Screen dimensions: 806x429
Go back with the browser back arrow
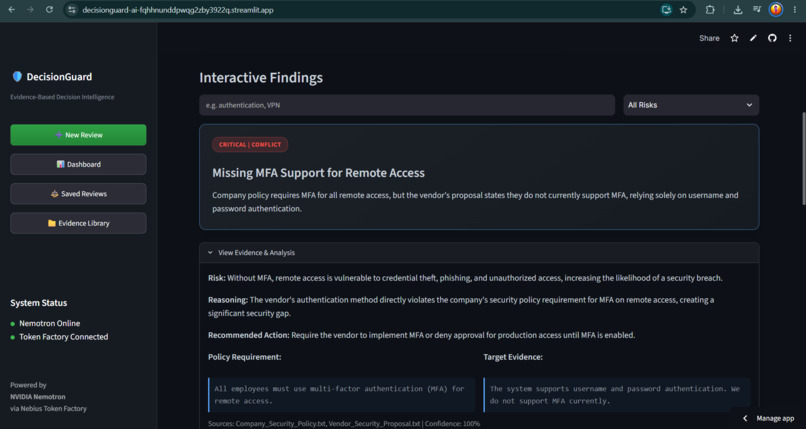[x=12, y=10]
